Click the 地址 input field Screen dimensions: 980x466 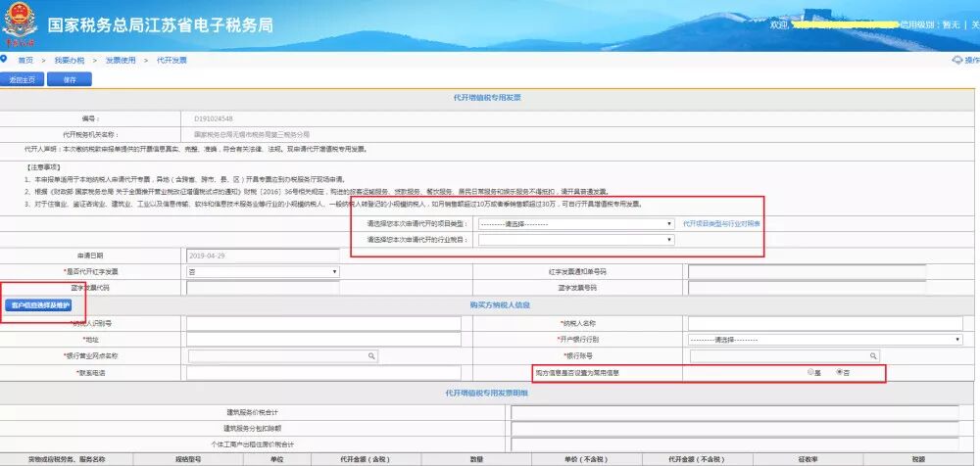(x=323, y=339)
